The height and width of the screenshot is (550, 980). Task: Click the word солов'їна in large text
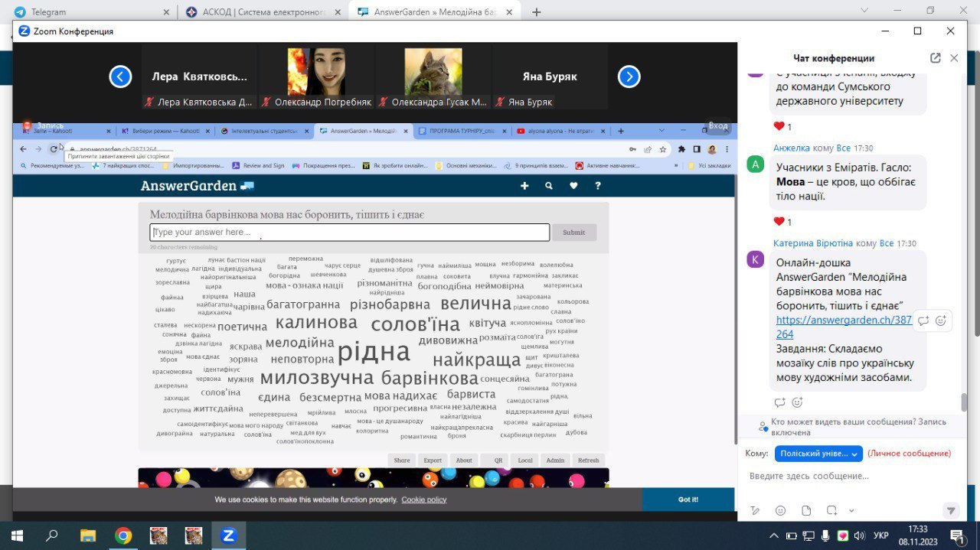416,324
